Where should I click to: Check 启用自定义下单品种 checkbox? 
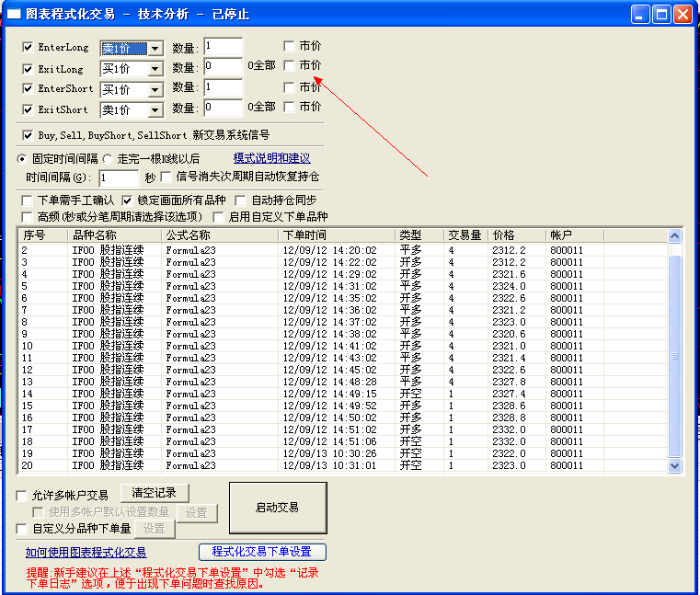point(218,217)
